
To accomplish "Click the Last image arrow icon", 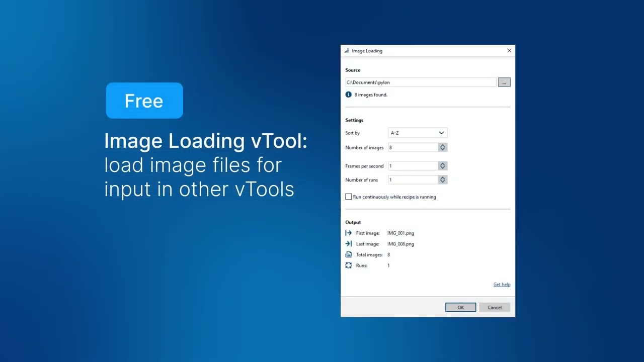I will (348, 244).
